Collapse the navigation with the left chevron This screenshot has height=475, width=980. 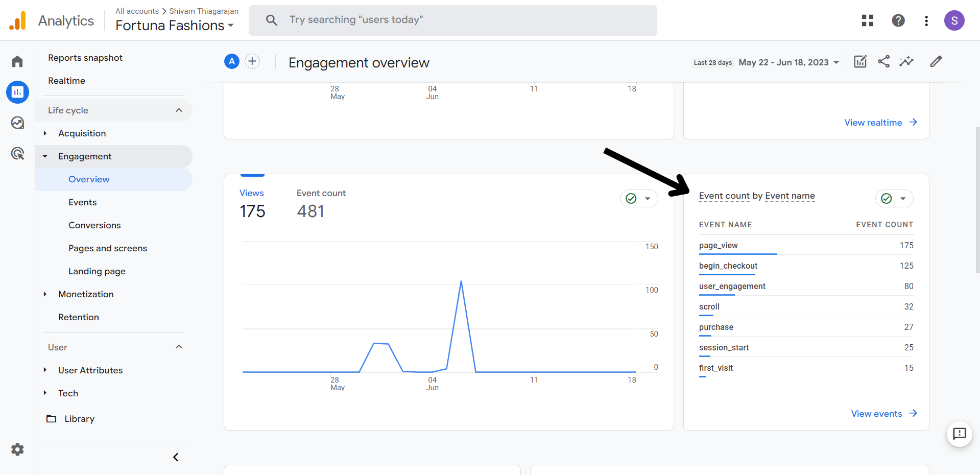coord(176,457)
